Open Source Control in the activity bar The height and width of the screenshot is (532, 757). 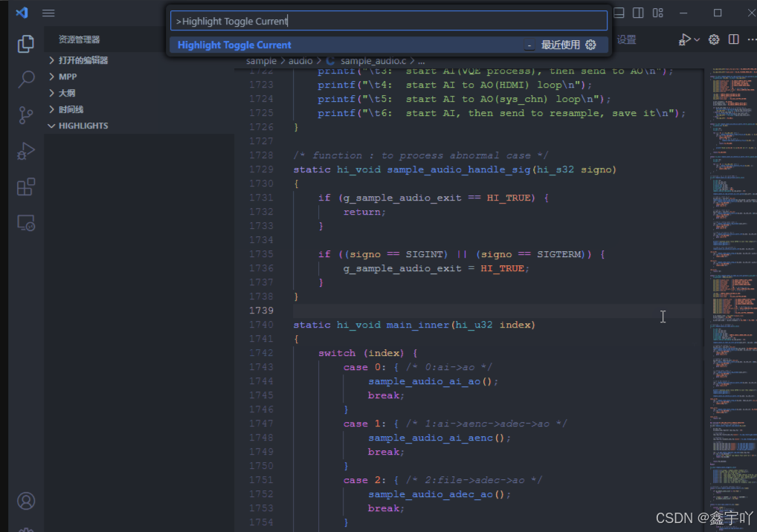(x=26, y=114)
